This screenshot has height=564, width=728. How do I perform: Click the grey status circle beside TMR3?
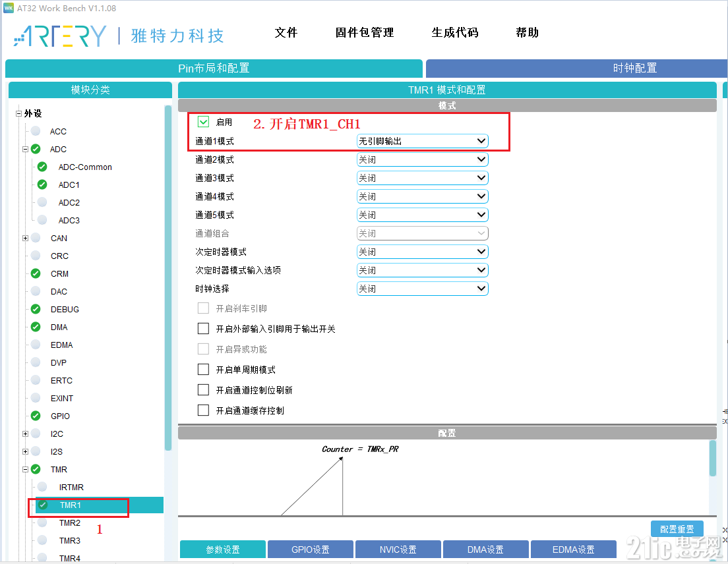[42, 540]
